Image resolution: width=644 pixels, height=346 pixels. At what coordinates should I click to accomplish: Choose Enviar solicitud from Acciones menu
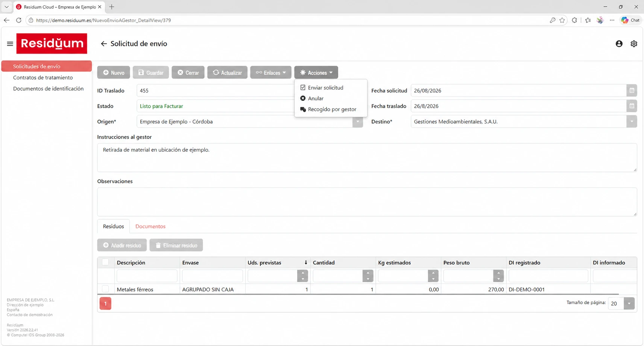click(x=325, y=88)
